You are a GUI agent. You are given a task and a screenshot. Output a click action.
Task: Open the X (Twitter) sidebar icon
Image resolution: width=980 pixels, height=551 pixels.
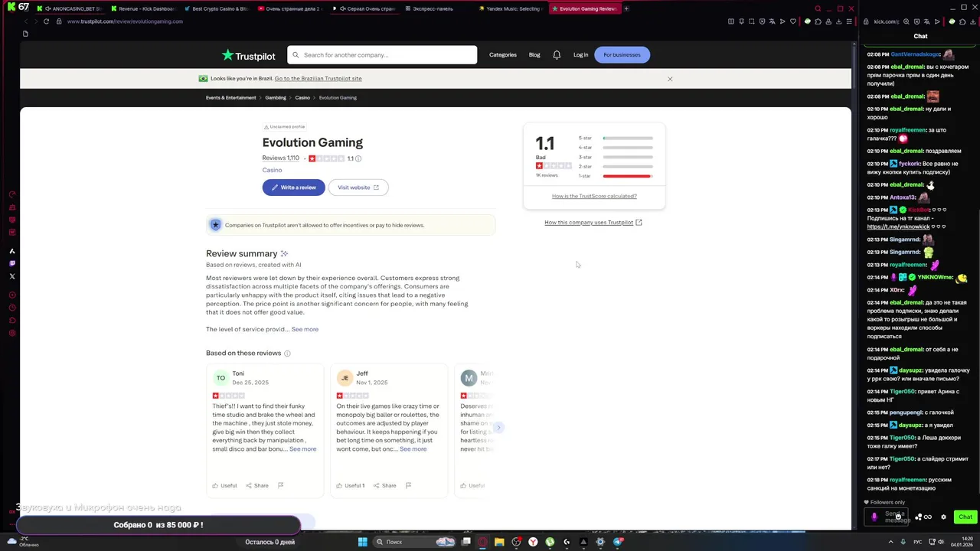11,276
